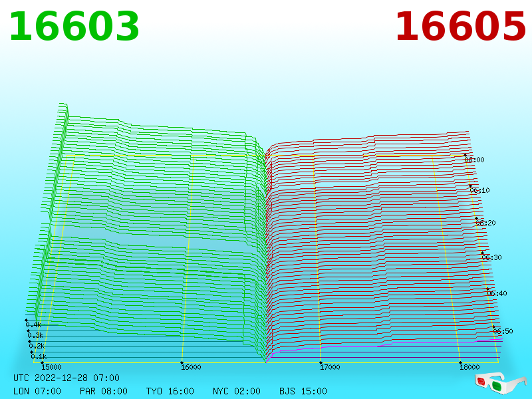Click the 0.2k volume axis label

click(x=37, y=346)
